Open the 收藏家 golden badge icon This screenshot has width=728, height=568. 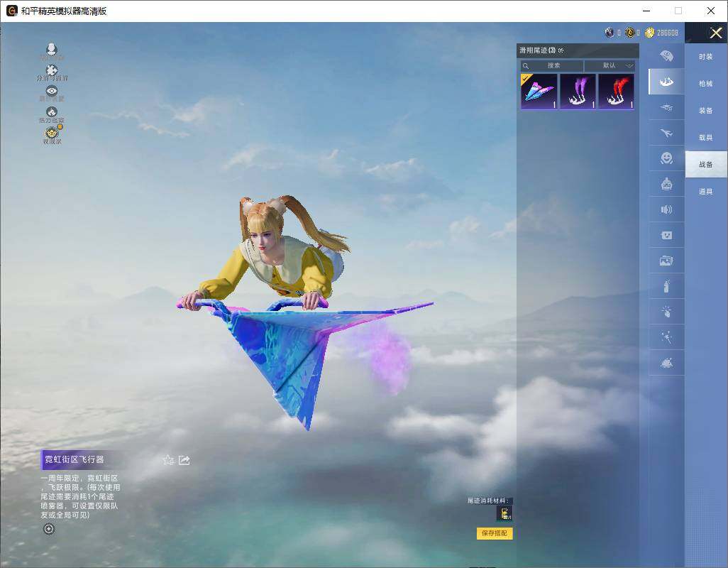coord(52,133)
